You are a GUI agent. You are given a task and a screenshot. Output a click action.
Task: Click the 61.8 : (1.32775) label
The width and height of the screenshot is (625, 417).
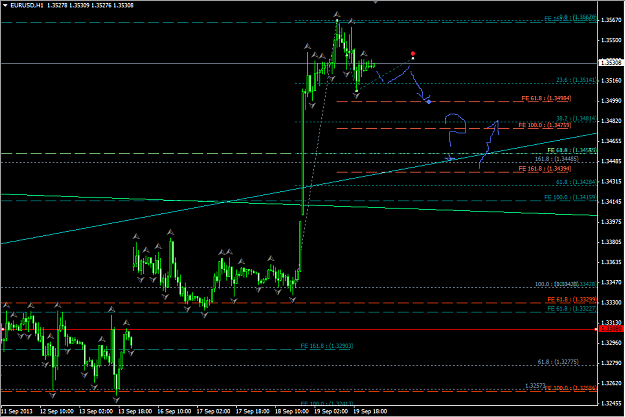558,362
